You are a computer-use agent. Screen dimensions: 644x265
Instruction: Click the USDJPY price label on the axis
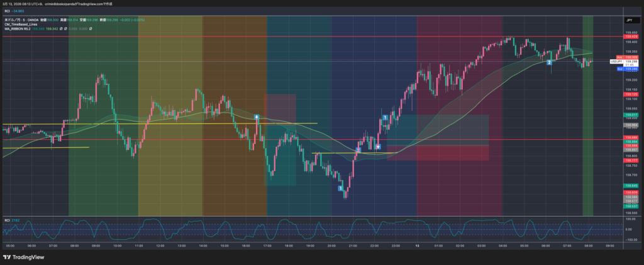616,61
